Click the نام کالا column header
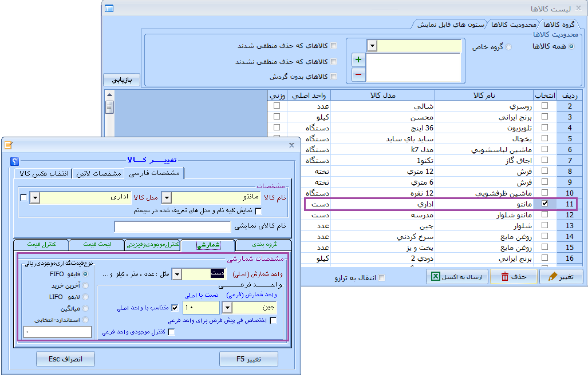Screen dimensions: 588x378 [x=484, y=95]
